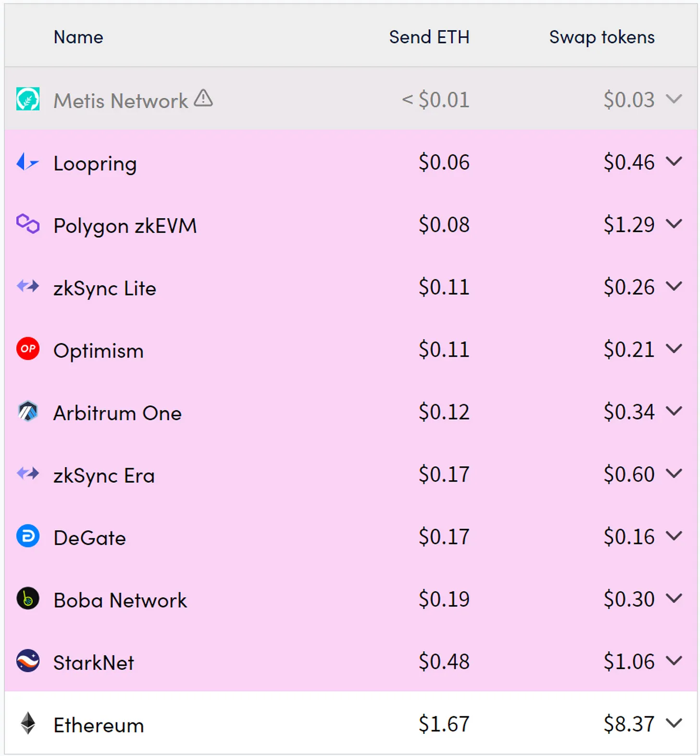Click the Ethereum diamond logo icon
The image size is (700, 756).
pyautogui.click(x=28, y=723)
